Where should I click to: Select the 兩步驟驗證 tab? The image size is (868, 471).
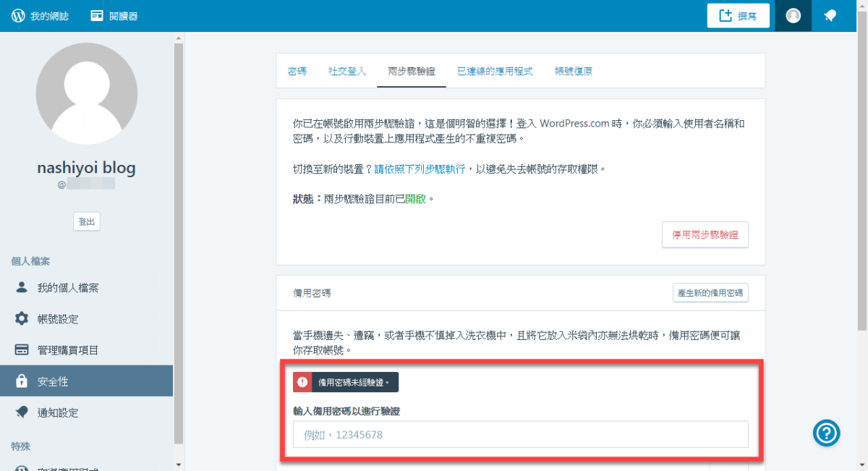412,71
